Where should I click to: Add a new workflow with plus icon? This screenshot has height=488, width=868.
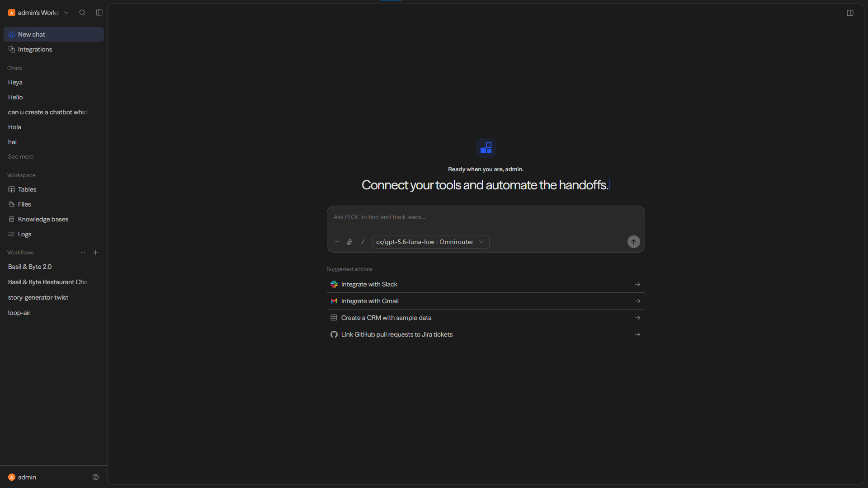pyautogui.click(x=95, y=253)
